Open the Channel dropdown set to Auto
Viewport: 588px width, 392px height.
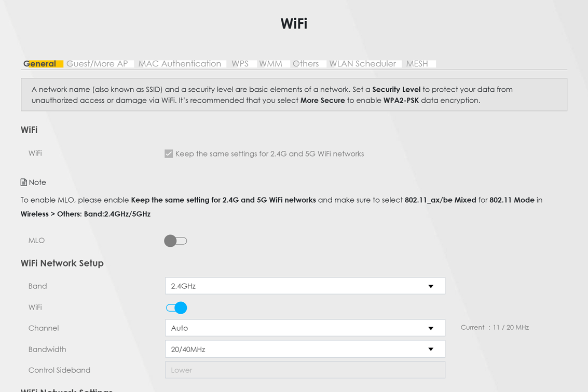[305, 328]
